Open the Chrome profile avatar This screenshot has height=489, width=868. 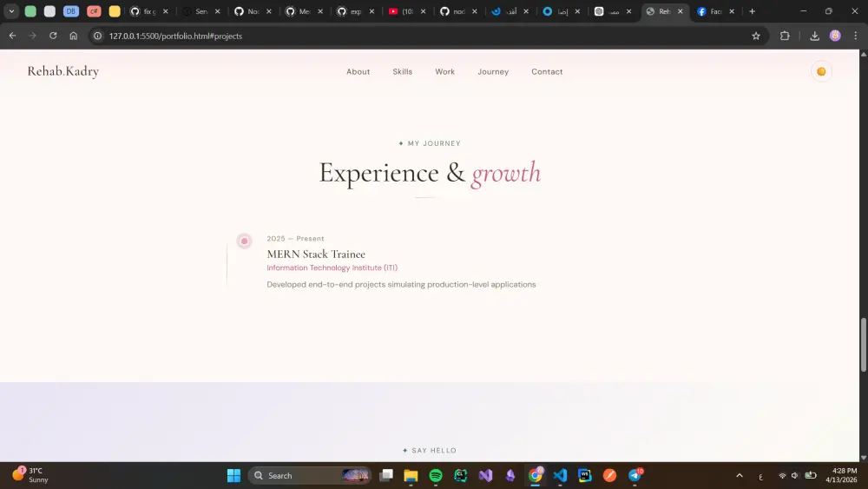835,36
